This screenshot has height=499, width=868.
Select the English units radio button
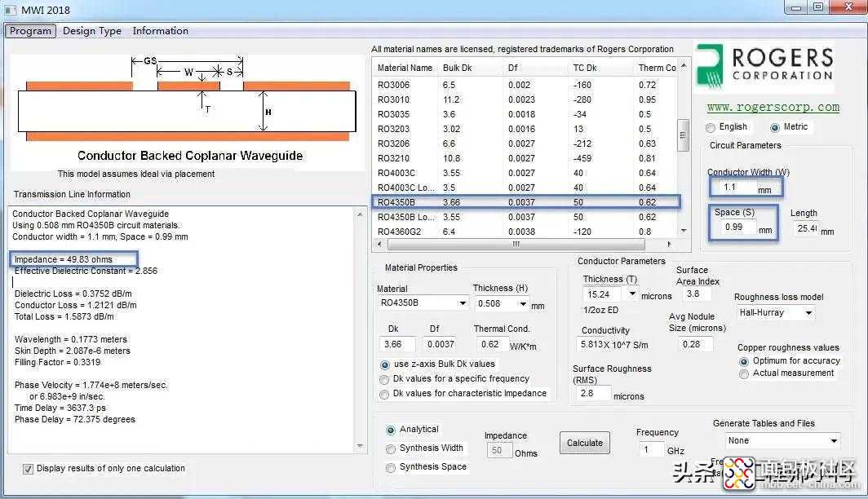click(x=711, y=128)
